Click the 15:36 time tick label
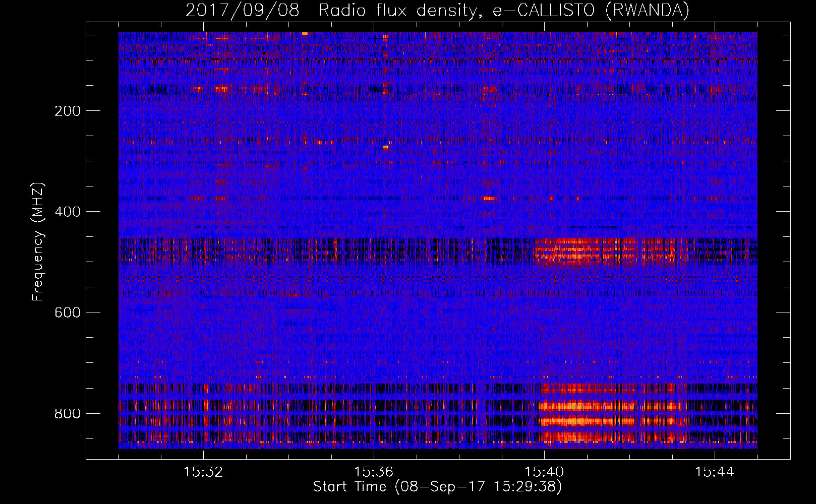Screen dimensions: 816x504 (374, 472)
